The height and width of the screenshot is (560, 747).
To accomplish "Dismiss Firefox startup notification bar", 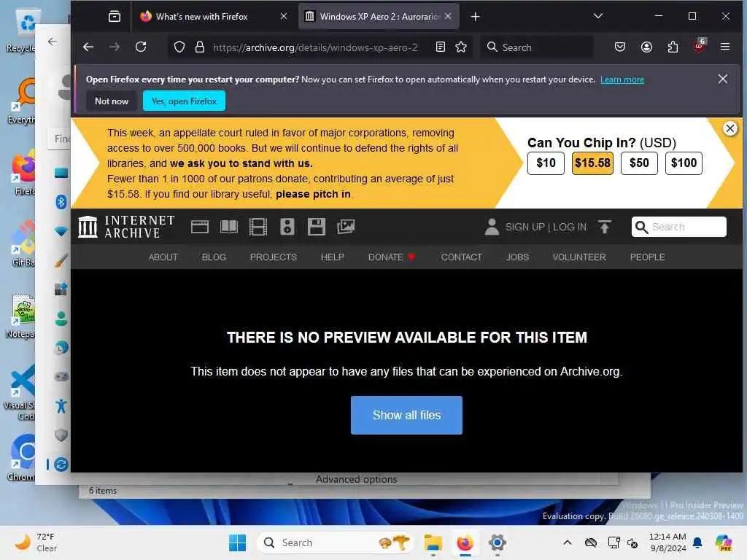I will coord(723,79).
